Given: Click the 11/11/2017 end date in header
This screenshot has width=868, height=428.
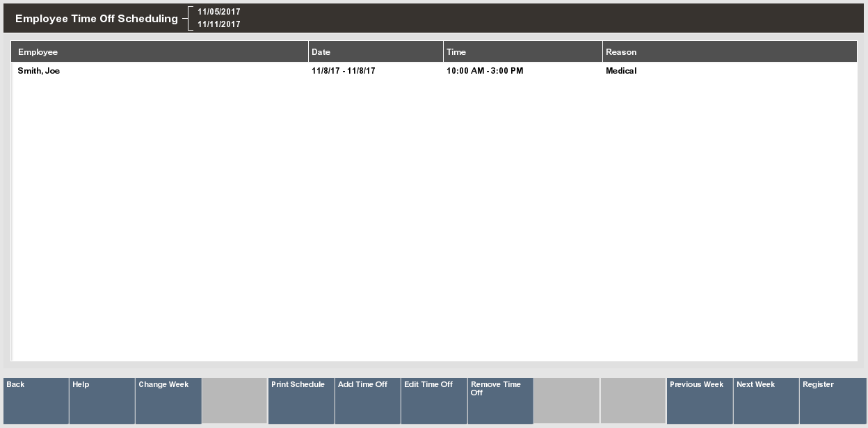Looking at the screenshot, I should pyautogui.click(x=219, y=24).
